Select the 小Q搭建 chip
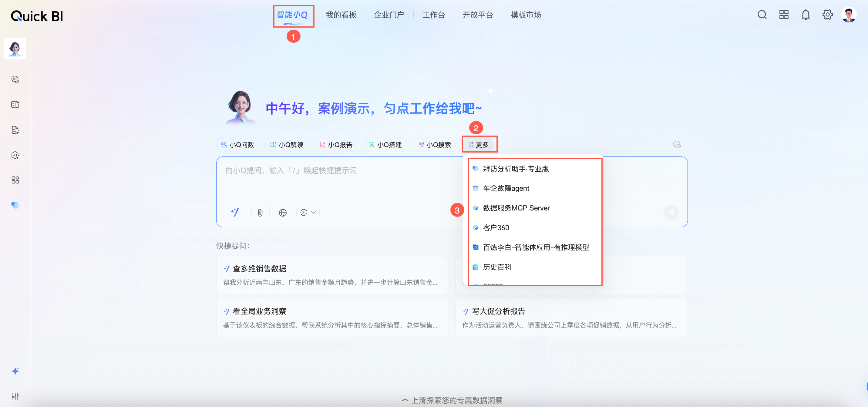This screenshot has width=868, height=407. [x=385, y=145]
